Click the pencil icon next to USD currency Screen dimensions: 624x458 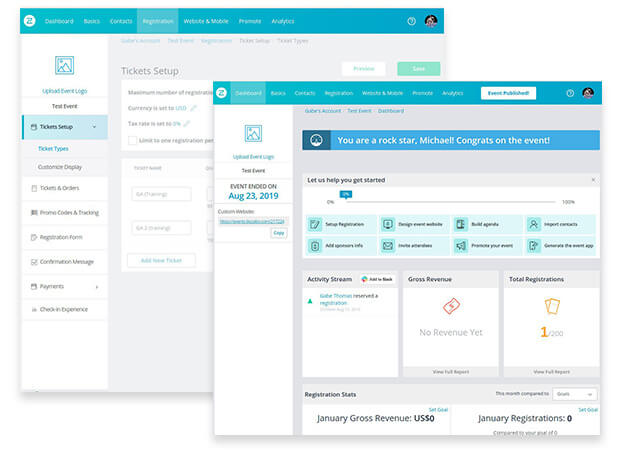(x=194, y=108)
